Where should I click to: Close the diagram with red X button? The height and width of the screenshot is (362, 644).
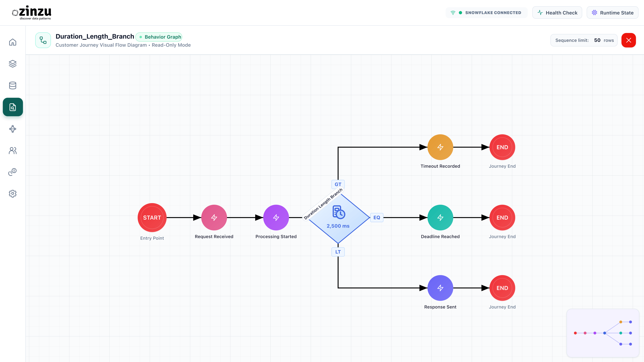coord(629,40)
